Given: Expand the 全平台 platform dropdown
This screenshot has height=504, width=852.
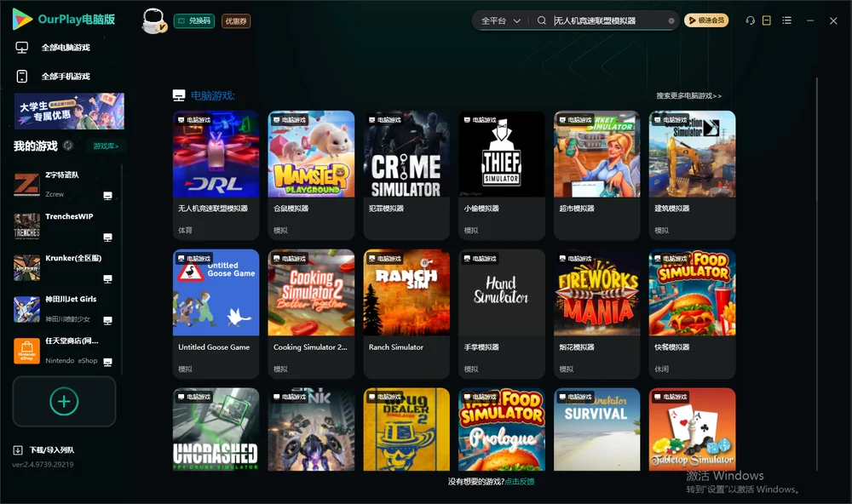Looking at the screenshot, I should pyautogui.click(x=500, y=20).
